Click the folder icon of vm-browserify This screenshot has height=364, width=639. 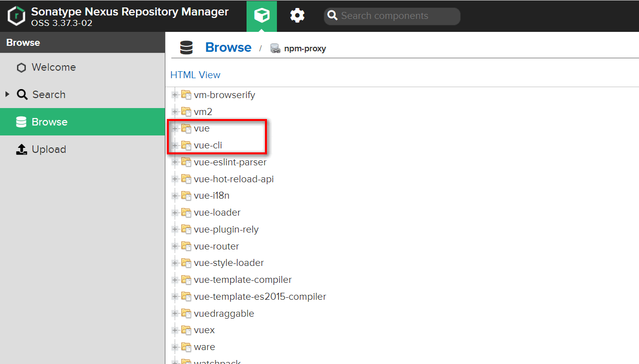186,95
